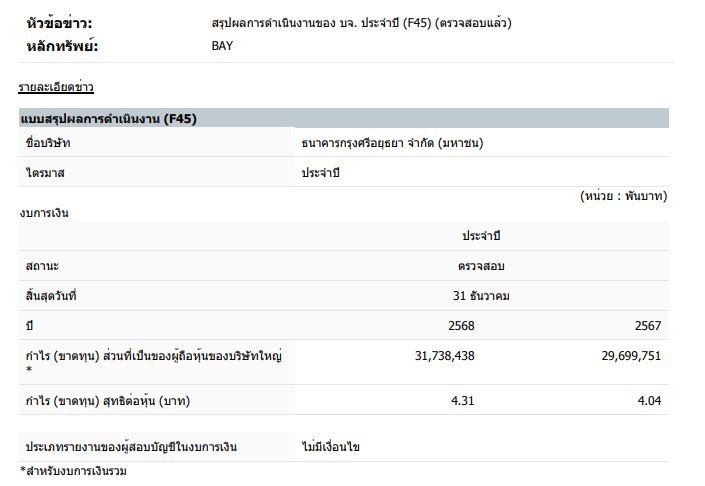Image resolution: width=705 pixels, height=486 pixels.
Task: Click the year 2567 cell
Action: (x=648, y=325)
